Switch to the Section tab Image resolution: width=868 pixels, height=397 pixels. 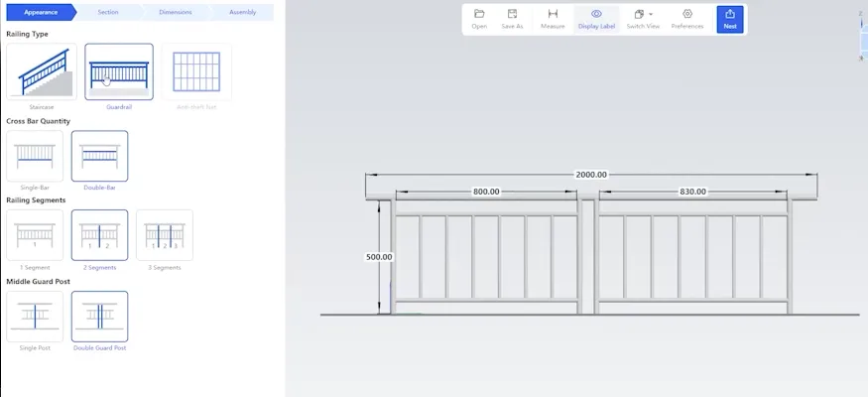pos(108,13)
